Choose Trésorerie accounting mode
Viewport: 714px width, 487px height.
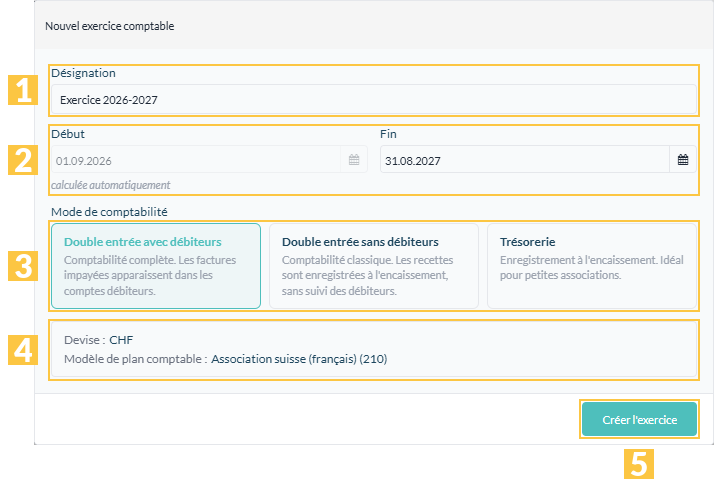[592, 266]
